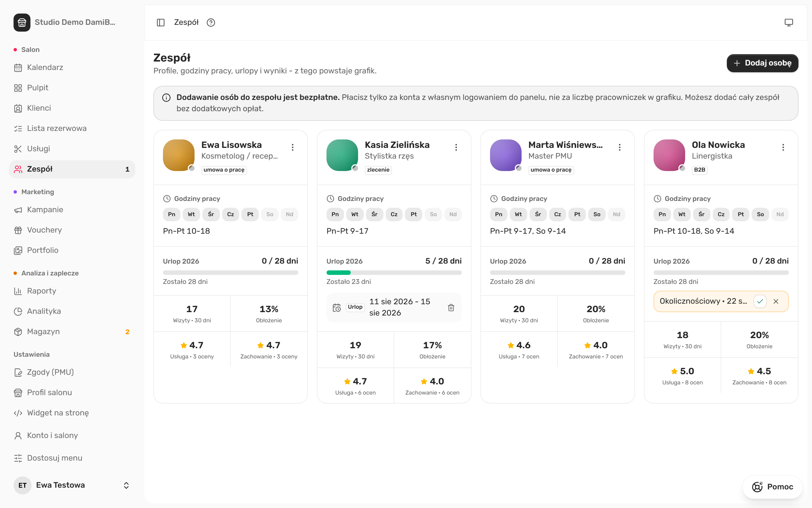Image resolution: width=812 pixels, height=508 pixels.
Task: Reject Ola's Okolicznościowy leave request
Action: click(776, 301)
